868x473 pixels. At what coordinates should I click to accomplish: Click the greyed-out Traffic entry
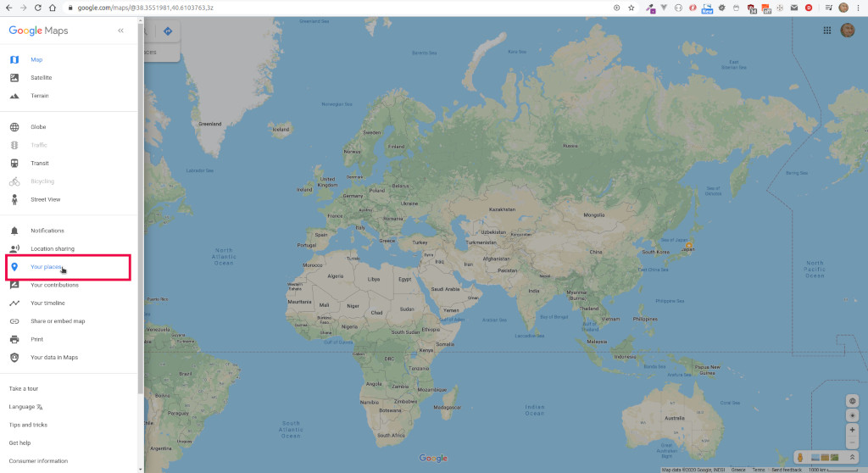pos(39,145)
